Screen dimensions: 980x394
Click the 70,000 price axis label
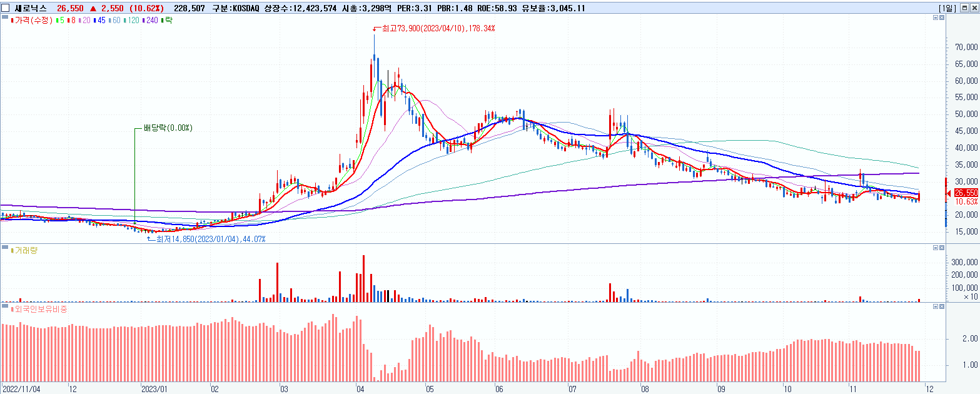(x=966, y=48)
